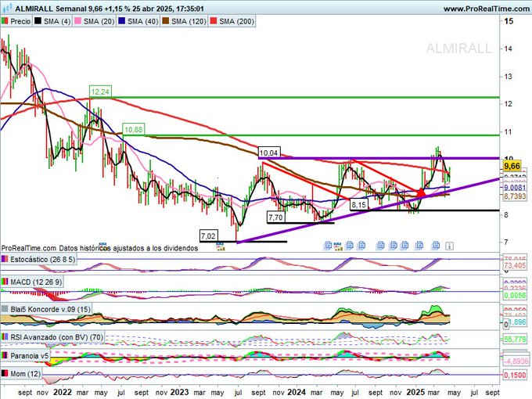Viewport: 532px width, 399px height.
Task: Select the 7,02 support label
Action: pos(208,235)
